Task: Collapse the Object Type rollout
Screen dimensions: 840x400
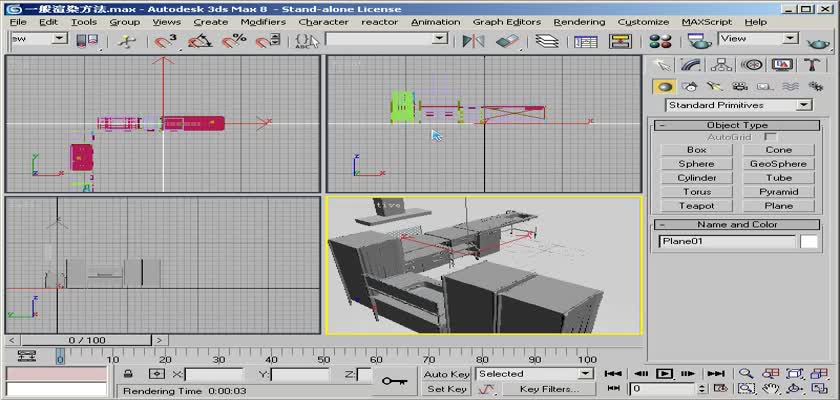Action: (x=737, y=125)
